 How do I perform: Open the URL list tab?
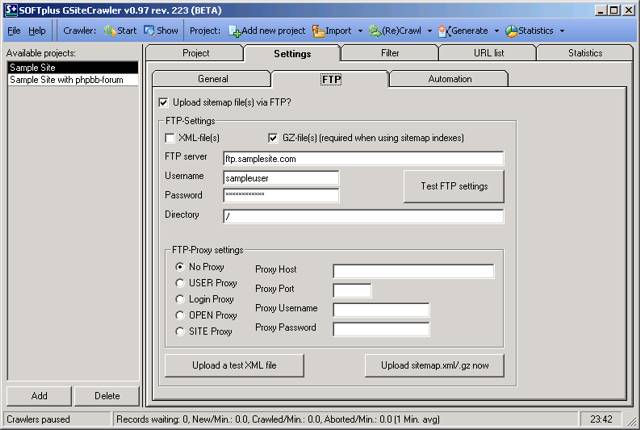point(488,53)
